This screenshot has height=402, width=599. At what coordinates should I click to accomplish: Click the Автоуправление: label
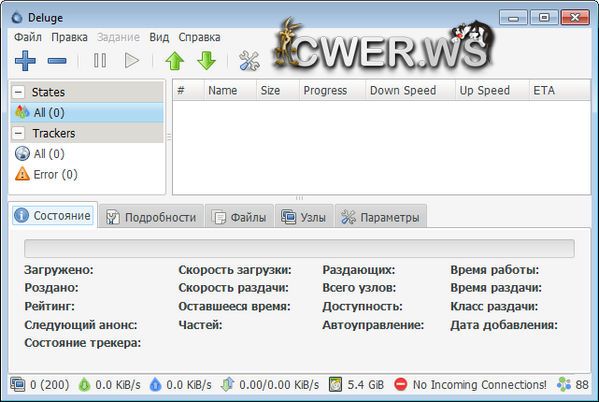(x=373, y=325)
